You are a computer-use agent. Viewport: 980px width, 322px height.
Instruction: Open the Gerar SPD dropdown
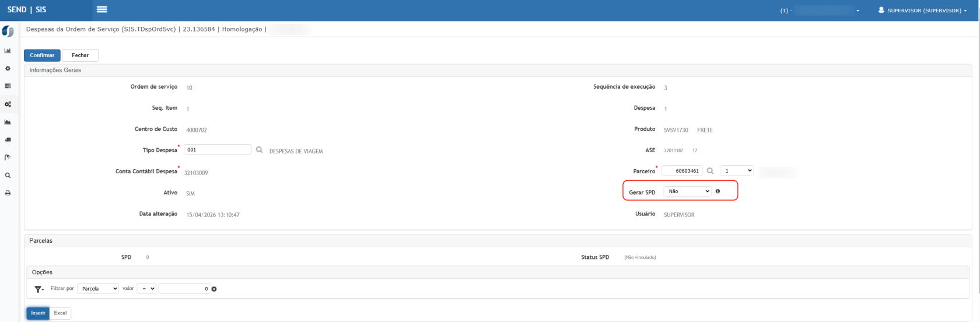(687, 191)
